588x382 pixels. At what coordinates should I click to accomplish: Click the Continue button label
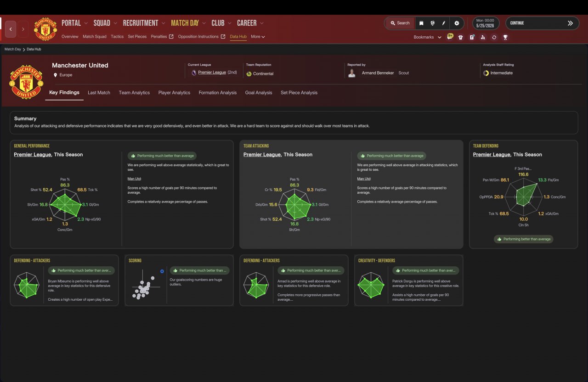coord(517,23)
